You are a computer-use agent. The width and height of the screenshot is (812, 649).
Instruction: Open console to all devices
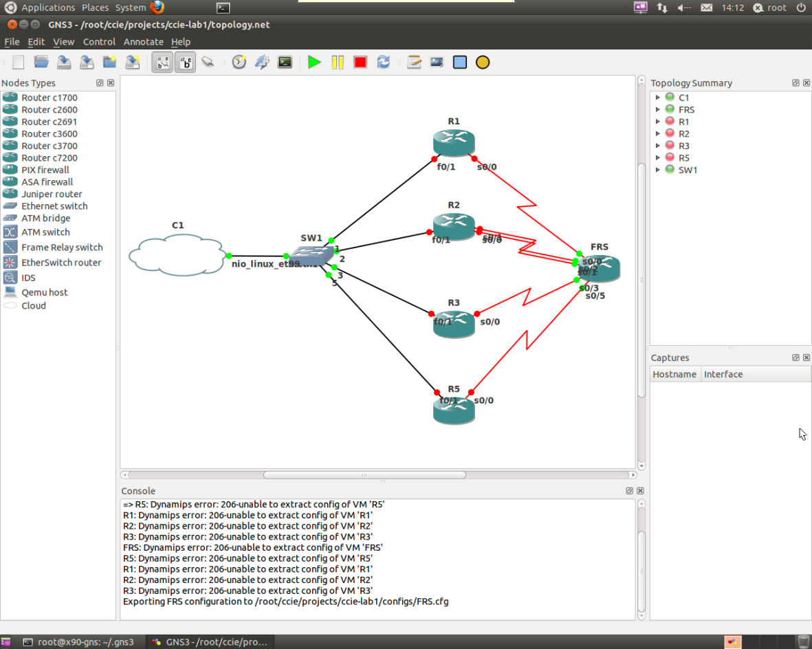[x=285, y=62]
